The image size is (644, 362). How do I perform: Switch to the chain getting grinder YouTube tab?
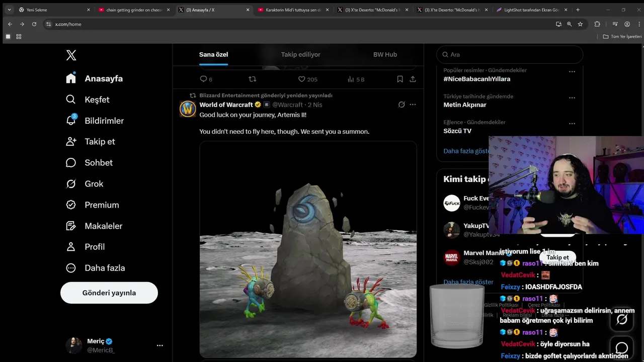134,10
